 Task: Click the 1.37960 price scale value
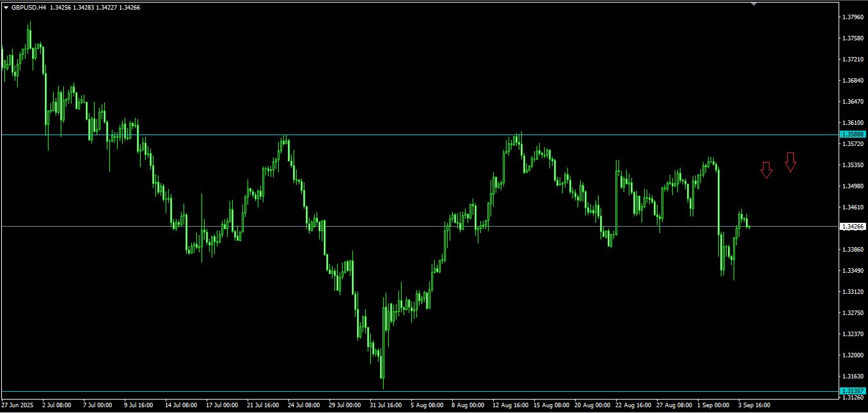pos(855,17)
